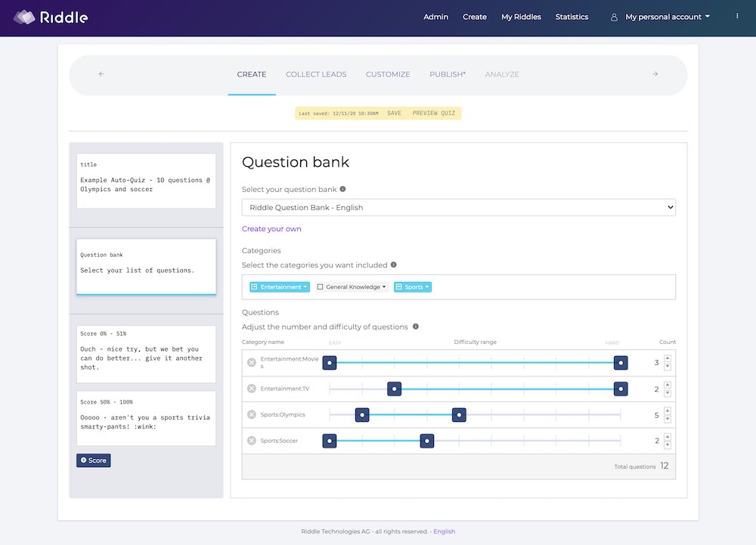Decrease the Sports:Olympics question count
Image resolution: width=756 pixels, height=545 pixels.
(x=668, y=420)
